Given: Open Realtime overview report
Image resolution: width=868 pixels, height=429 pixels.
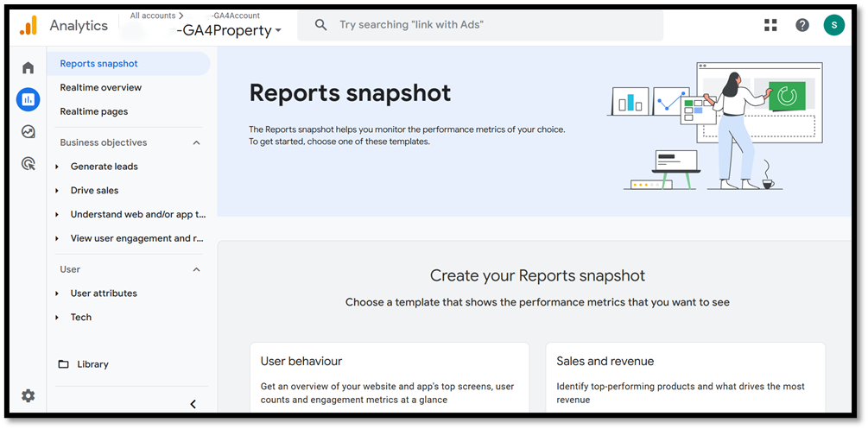Looking at the screenshot, I should click(100, 87).
